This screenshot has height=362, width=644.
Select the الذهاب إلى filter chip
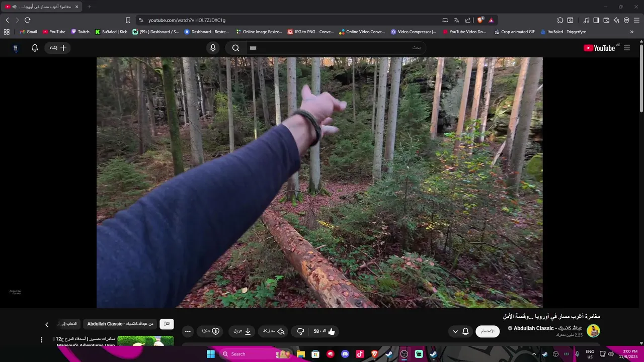coord(68,324)
